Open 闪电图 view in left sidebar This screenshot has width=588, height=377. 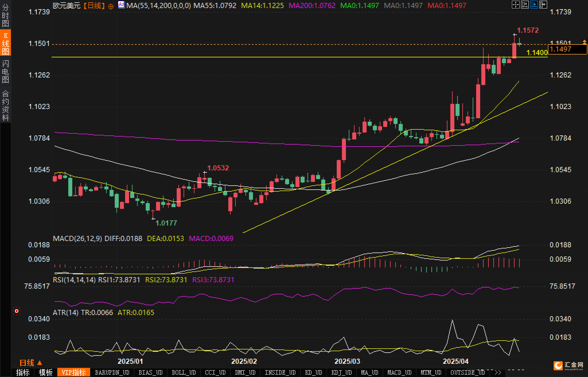[5, 71]
